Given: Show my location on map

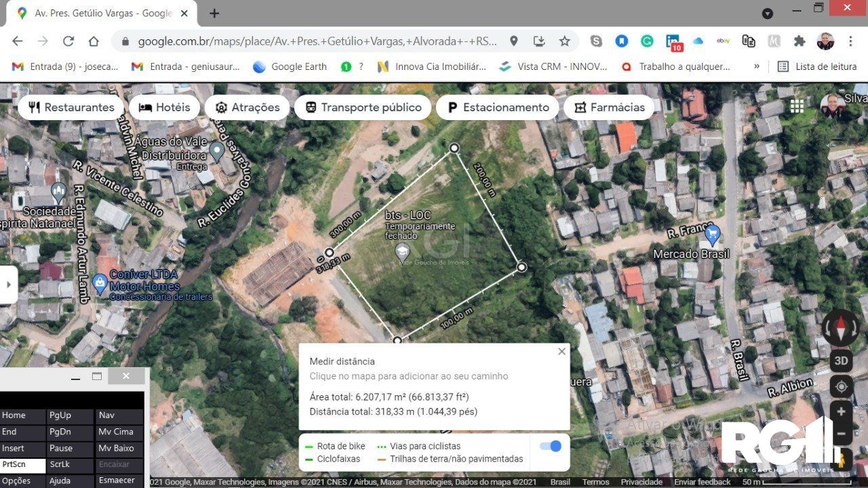Looking at the screenshot, I should [x=841, y=387].
